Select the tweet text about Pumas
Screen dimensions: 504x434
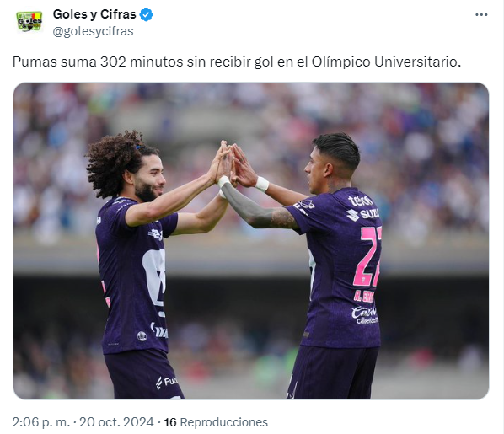pos(237,62)
